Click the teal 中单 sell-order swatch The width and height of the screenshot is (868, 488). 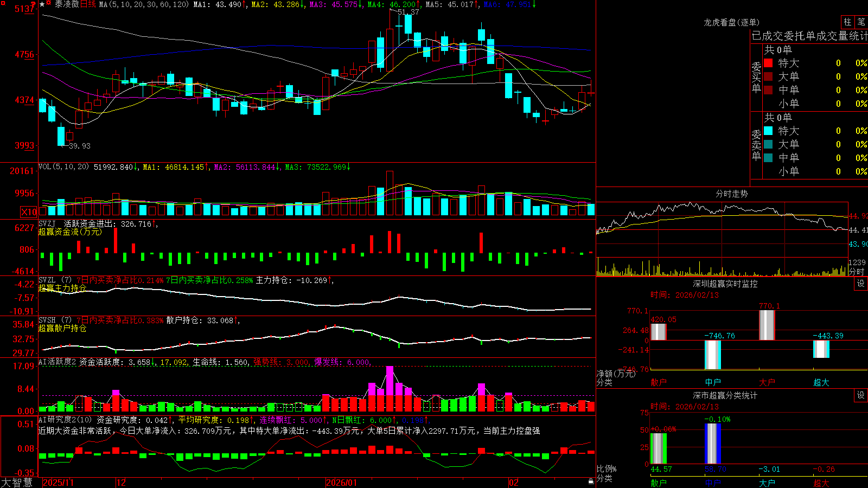(x=768, y=158)
